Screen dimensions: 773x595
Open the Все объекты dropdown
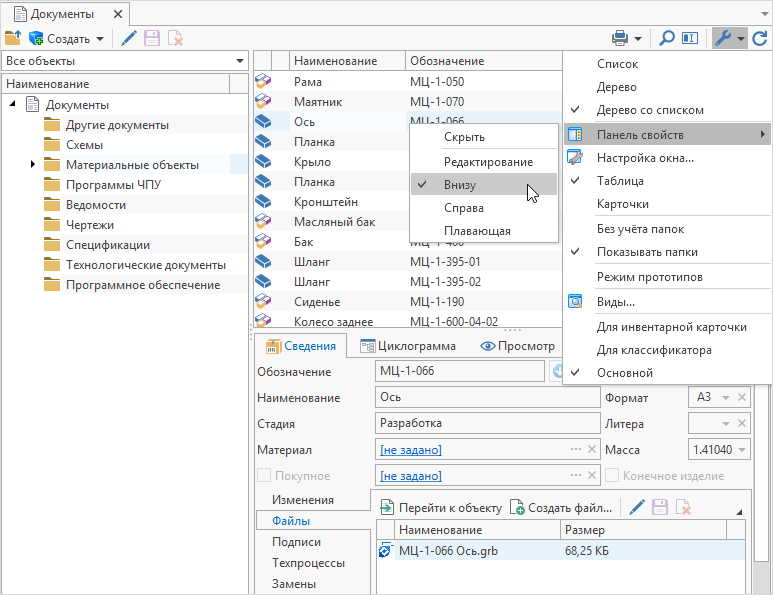click(239, 62)
